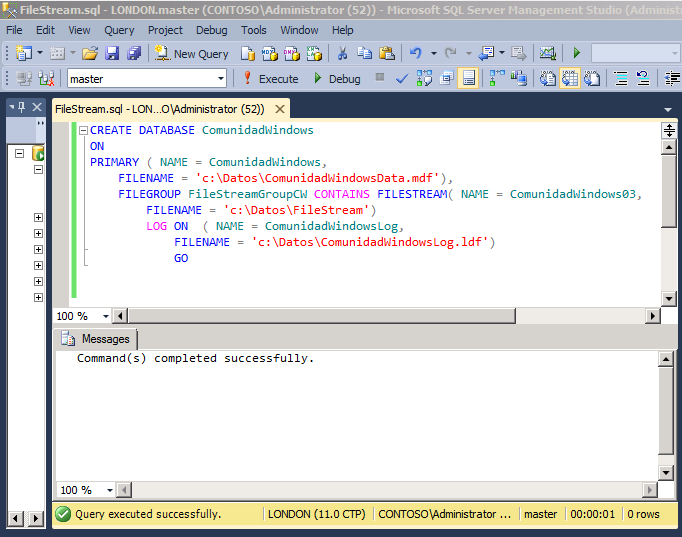682x537 pixels.
Task: Close the Object Explorer panel
Action: coord(37,107)
